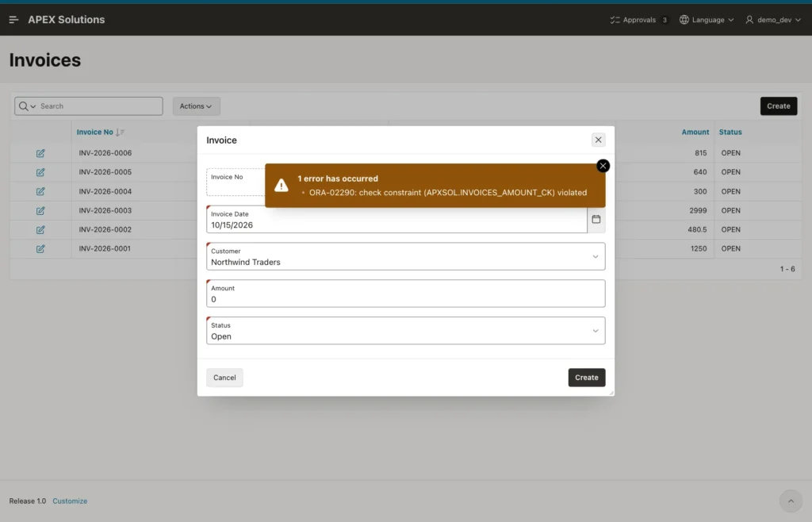The height and width of the screenshot is (522, 812).
Task: Click the amount value 815
Action: pos(701,153)
